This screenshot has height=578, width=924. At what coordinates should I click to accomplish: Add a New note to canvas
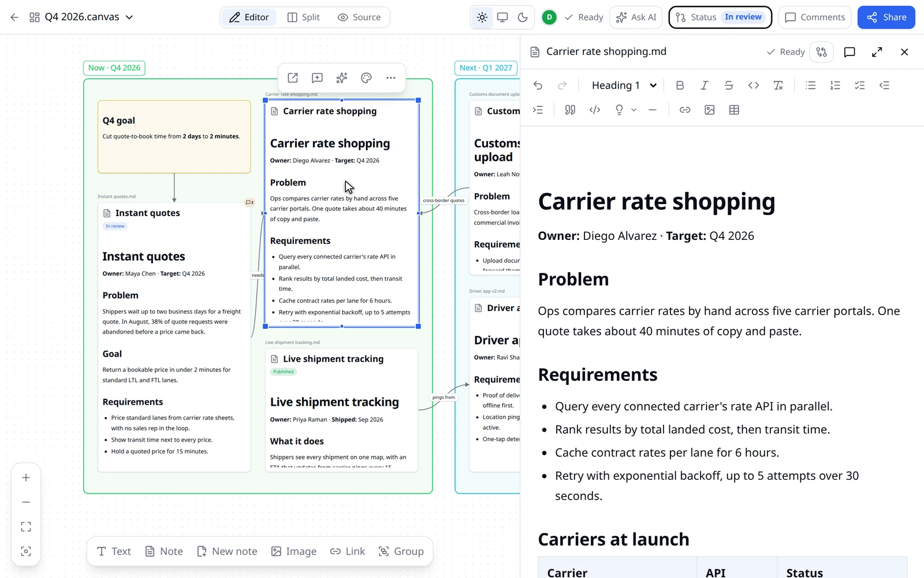click(227, 551)
